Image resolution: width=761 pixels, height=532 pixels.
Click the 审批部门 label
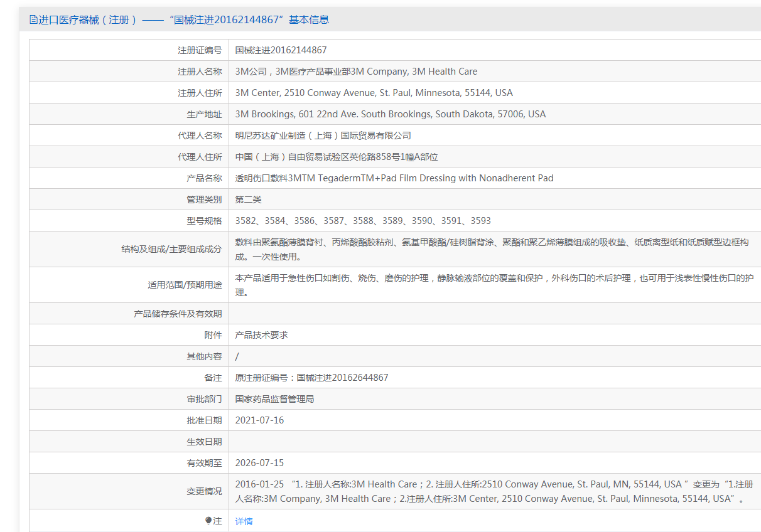[204, 399]
